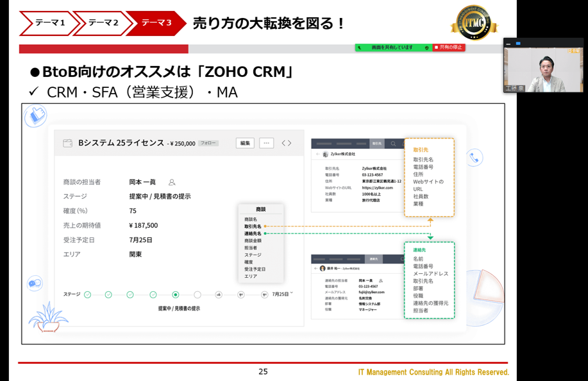
Task: Click the search icon in 取引先 panel header
Action: tap(393, 144)
